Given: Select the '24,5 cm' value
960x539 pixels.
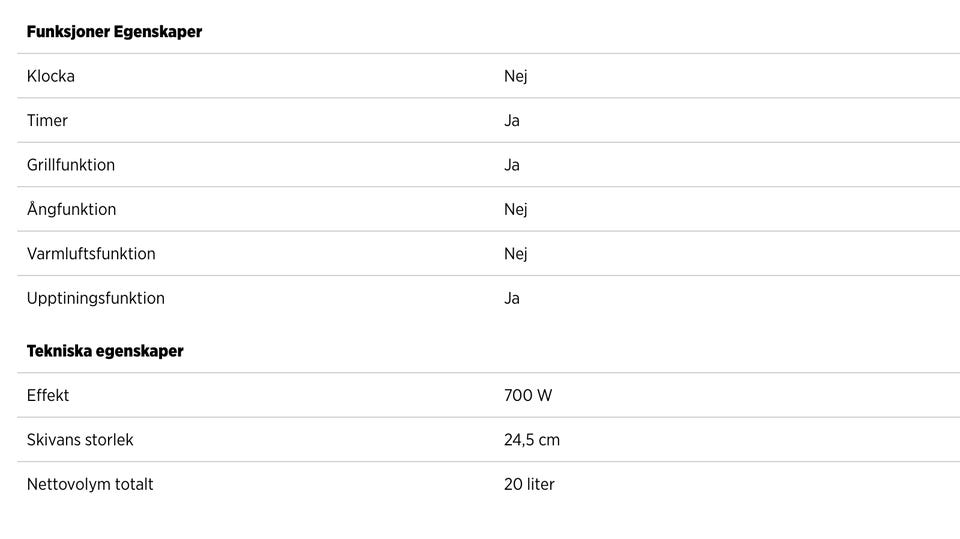Looking at the screenshot, I should coord(532,440).
